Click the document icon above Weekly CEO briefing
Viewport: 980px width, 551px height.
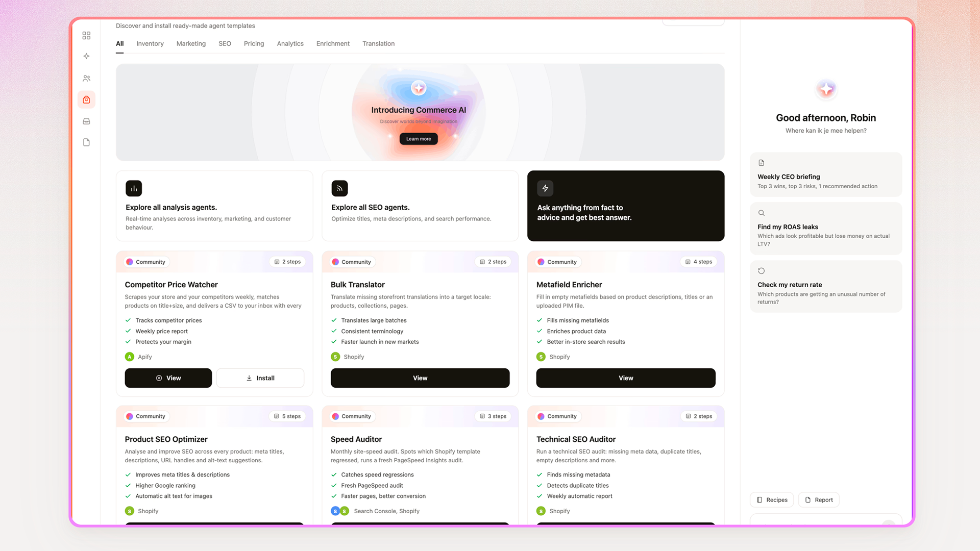(x=761, y=163)
